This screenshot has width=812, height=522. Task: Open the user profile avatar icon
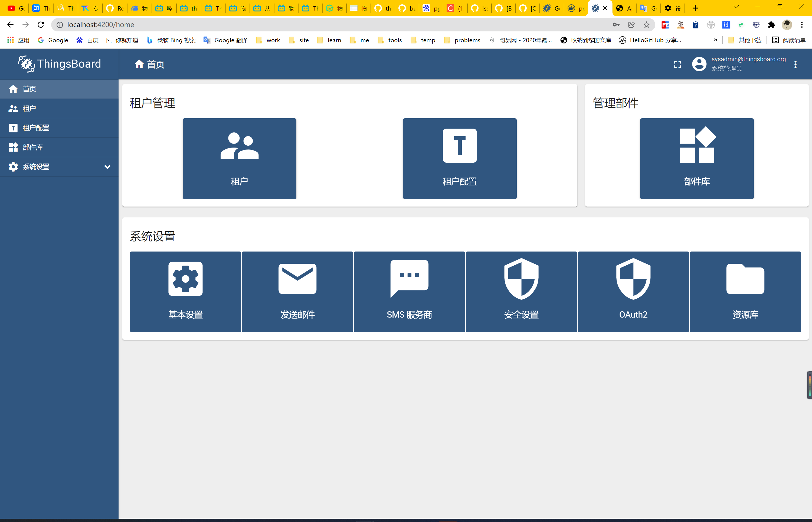point(699,64)
